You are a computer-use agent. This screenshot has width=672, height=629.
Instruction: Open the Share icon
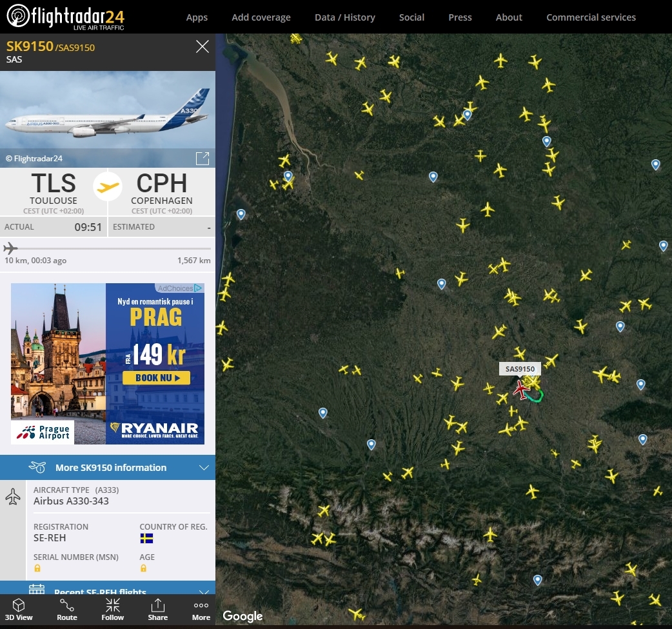click(158, 605)
